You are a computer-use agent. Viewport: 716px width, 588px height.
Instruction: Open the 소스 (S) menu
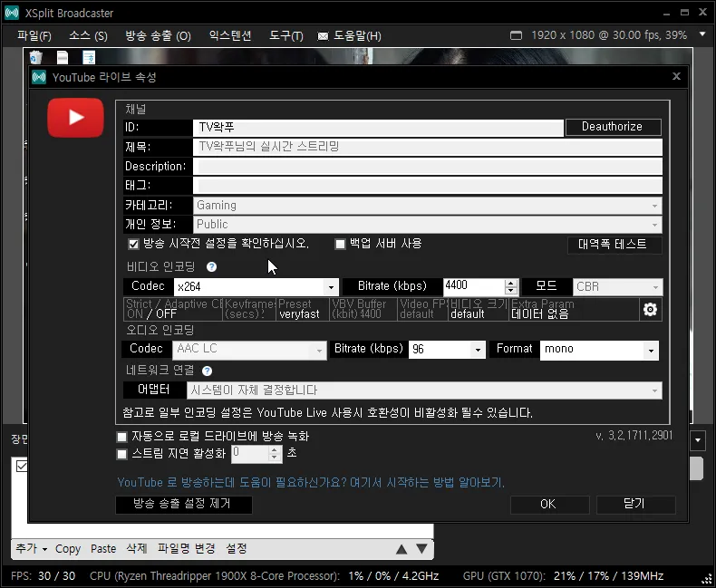[88, 35]
